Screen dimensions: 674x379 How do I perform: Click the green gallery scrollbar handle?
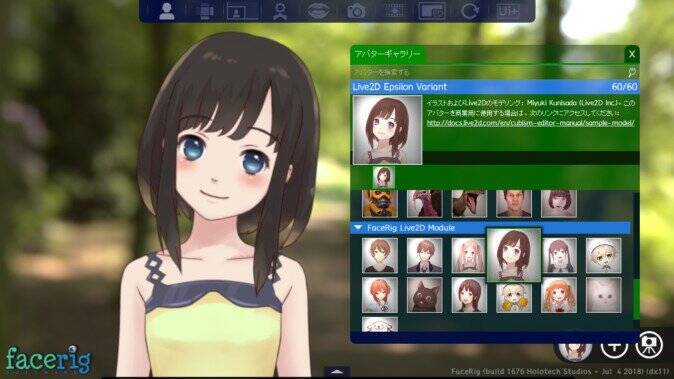637,300
